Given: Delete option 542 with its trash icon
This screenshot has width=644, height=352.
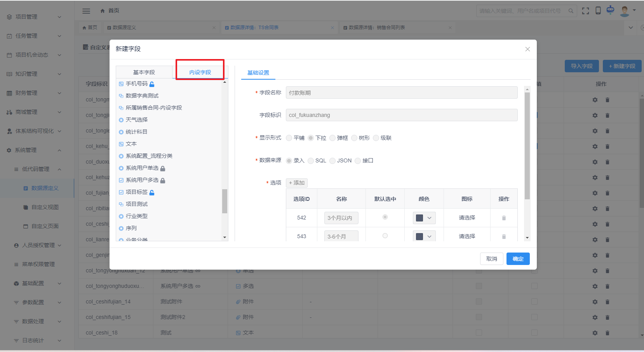Looking at the screenshot, I should (504, 218).
